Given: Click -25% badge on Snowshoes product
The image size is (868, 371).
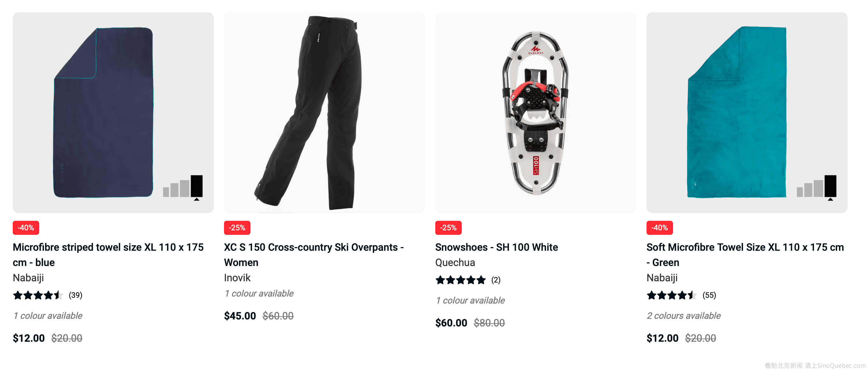Looking at the screenshot, I should click(x=448, y=228).
